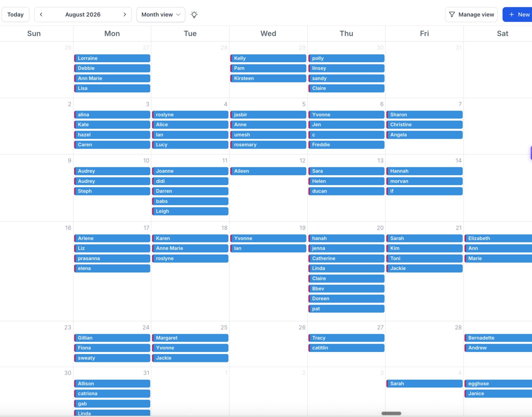
Task: Open the sweaty event
Action: (112, 358)
